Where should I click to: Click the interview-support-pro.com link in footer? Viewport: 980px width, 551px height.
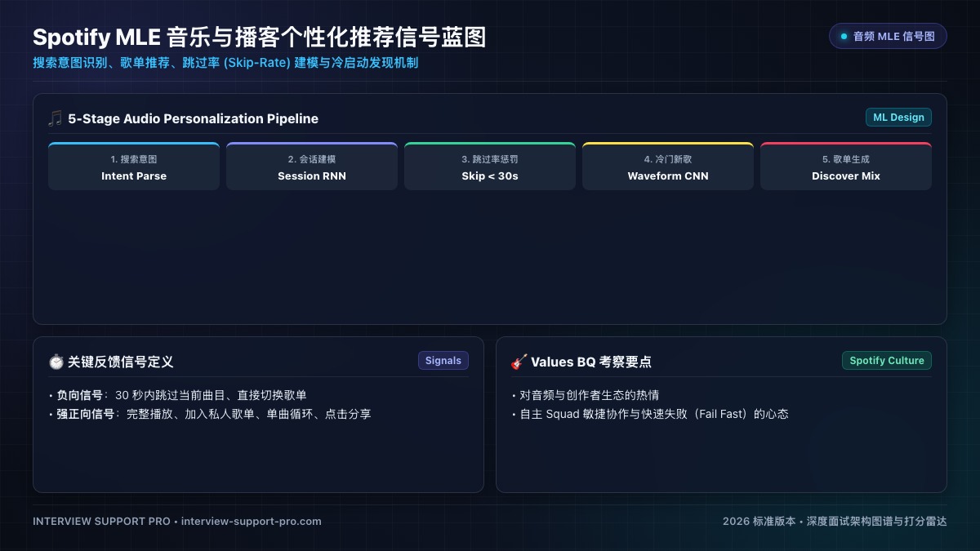252,521
